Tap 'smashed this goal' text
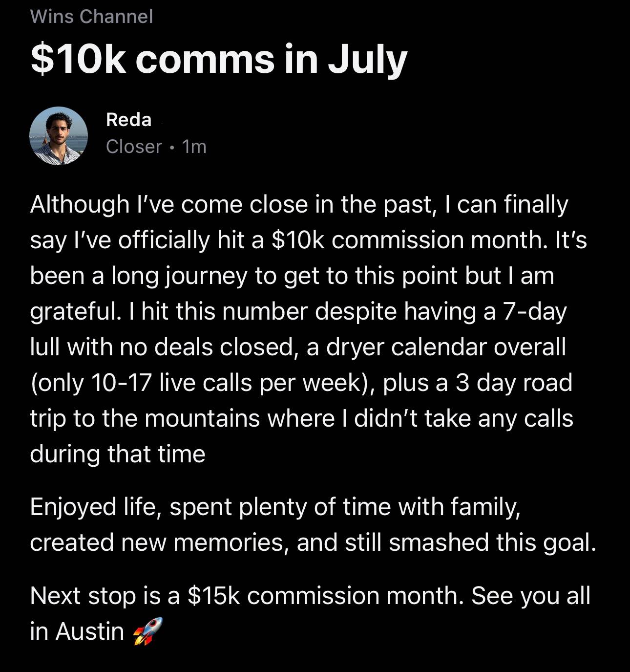The height and width of the screenshot is (672, 630). 492,542
